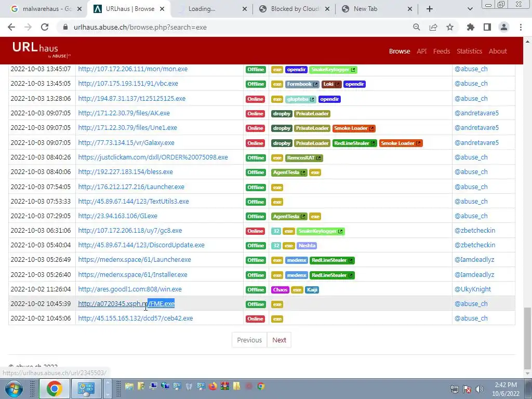Screen dimensions: 532x399
Task: Open the ares.goodl1.com win.exe URL entry
Action: click(x=130, y=289)
